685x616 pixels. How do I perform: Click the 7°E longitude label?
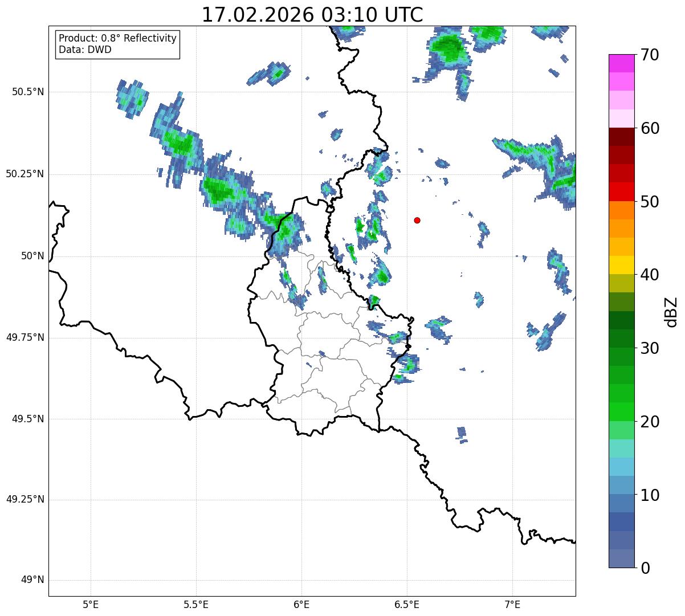tap(512, 604)
